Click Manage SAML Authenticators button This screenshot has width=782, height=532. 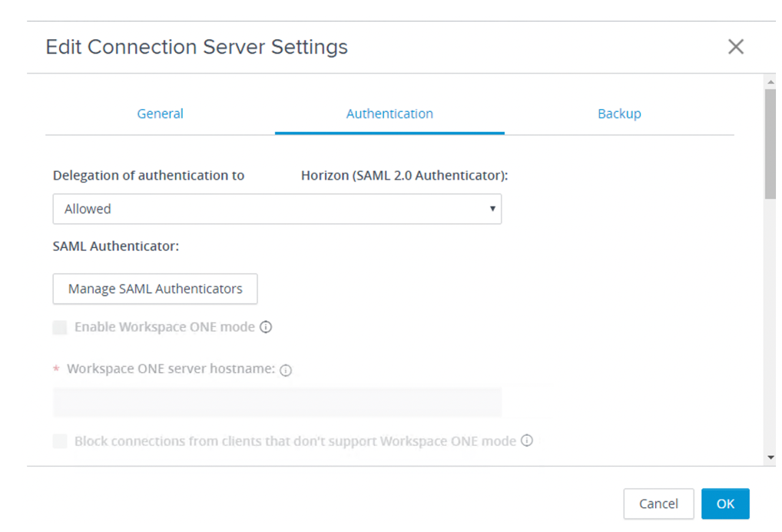[155, 289]
